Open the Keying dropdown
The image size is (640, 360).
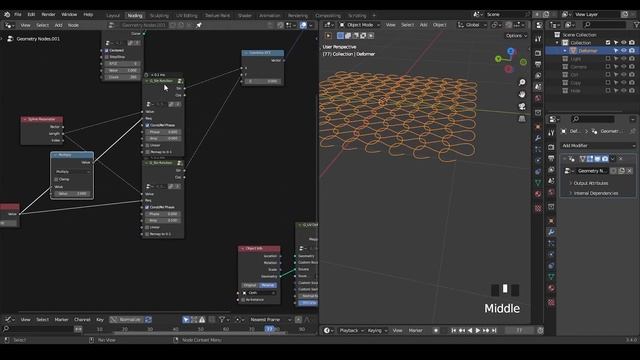click(377, 331)
